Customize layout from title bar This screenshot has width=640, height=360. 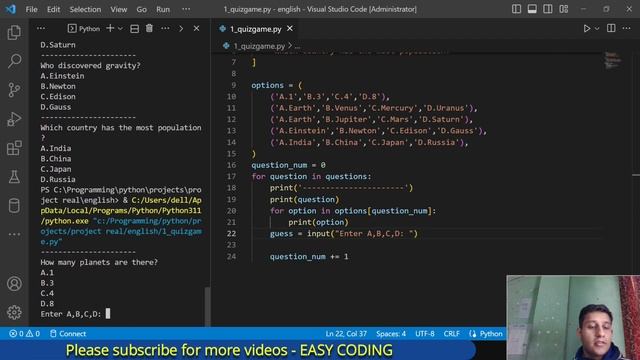click(564, 9)
